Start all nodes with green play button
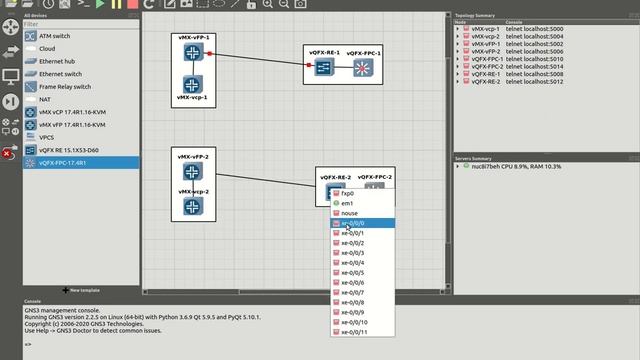 pyautogui.click(x=100, y=4)
